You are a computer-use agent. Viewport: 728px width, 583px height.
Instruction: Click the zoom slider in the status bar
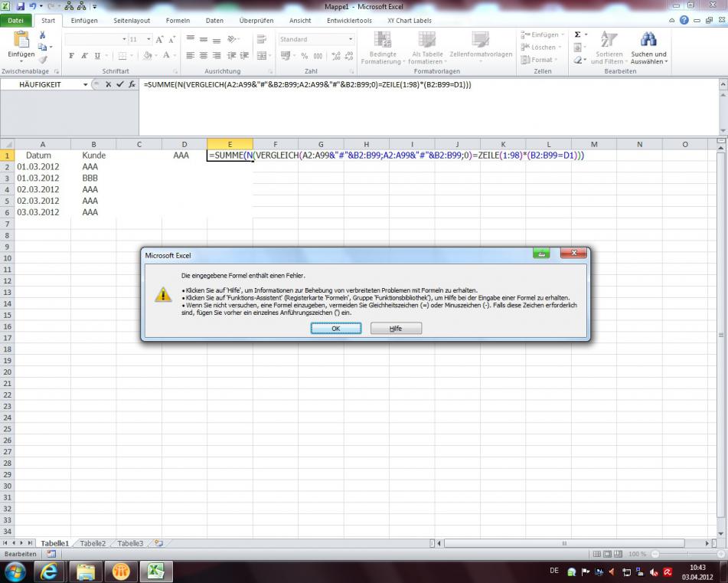[x=687, y=554]
